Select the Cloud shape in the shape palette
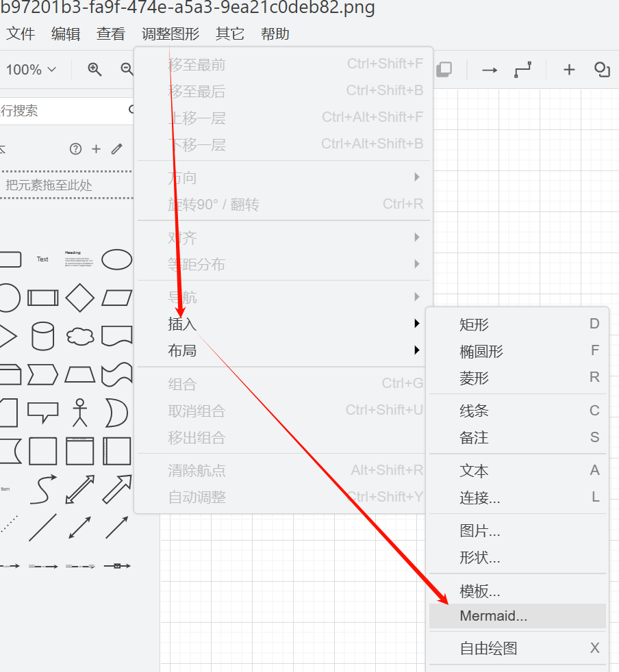The width and height of the screenshot is (619, 672). [x=79, y=335]
